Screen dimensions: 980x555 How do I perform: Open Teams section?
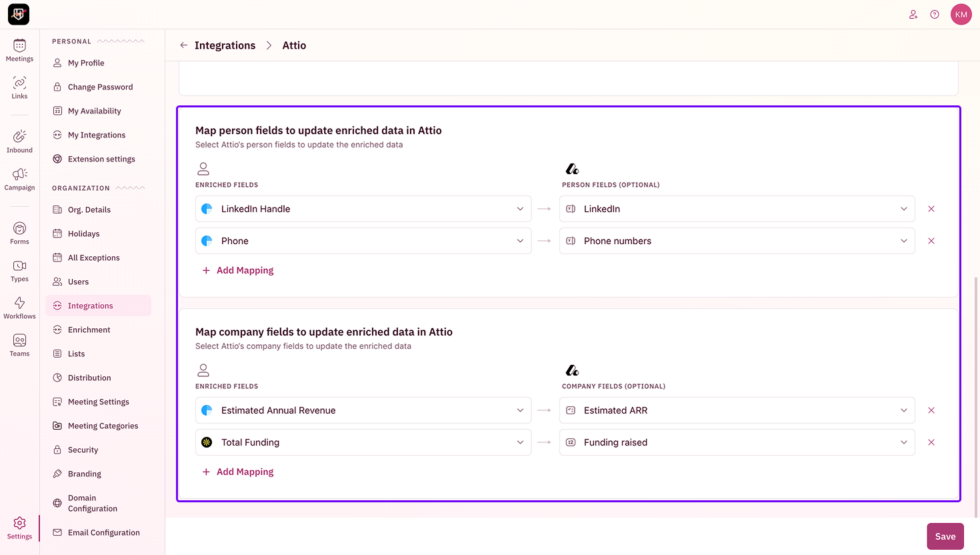[x=19, y=346]
